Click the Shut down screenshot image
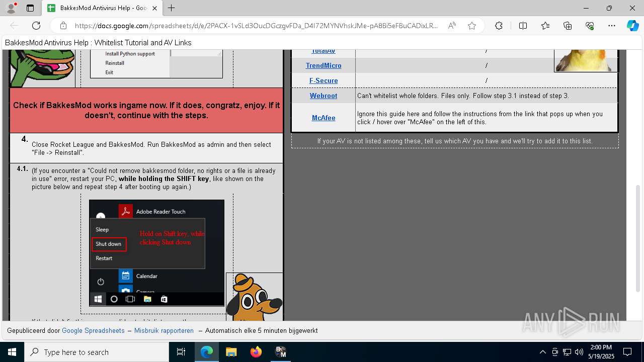This screenshot has height=362, width=644. [156, 253]
